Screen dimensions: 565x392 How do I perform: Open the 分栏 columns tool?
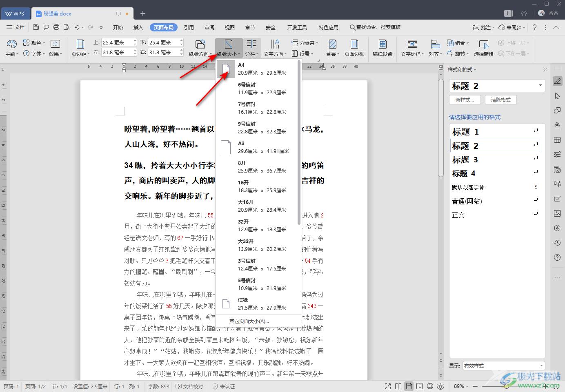(252, 48)
